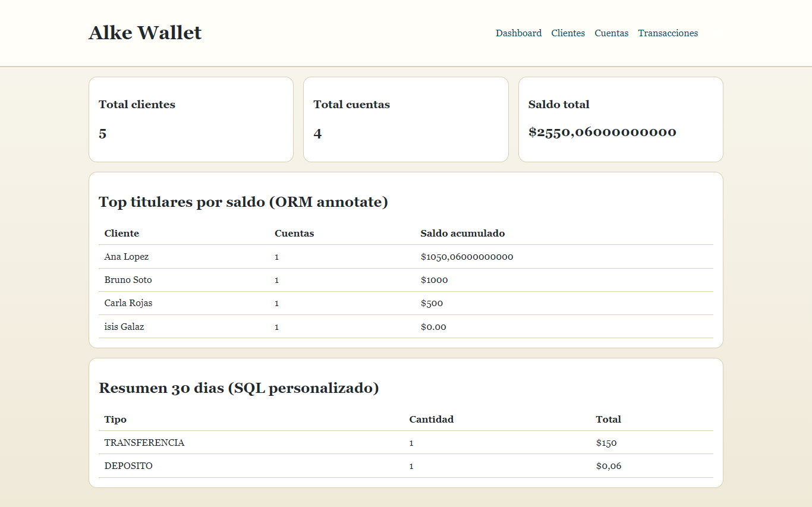Go to the Transacciones page
812x507 pixels.
click(x=668, y=33)
